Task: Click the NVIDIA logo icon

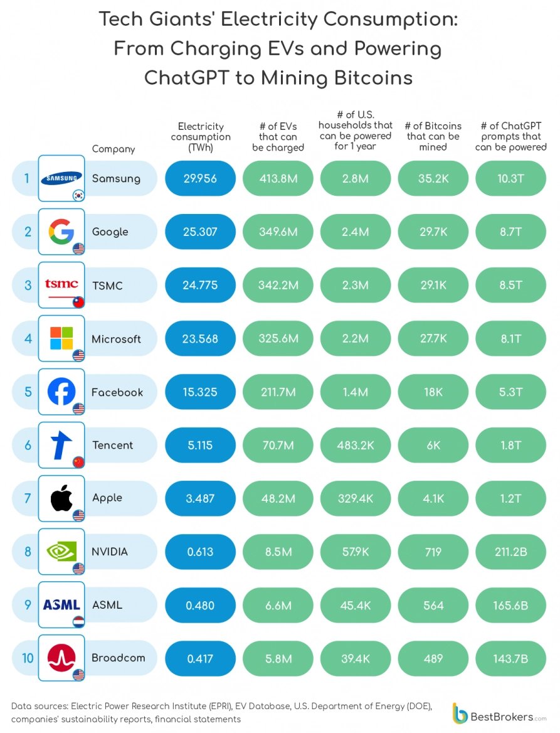Action: pos(61,552)
